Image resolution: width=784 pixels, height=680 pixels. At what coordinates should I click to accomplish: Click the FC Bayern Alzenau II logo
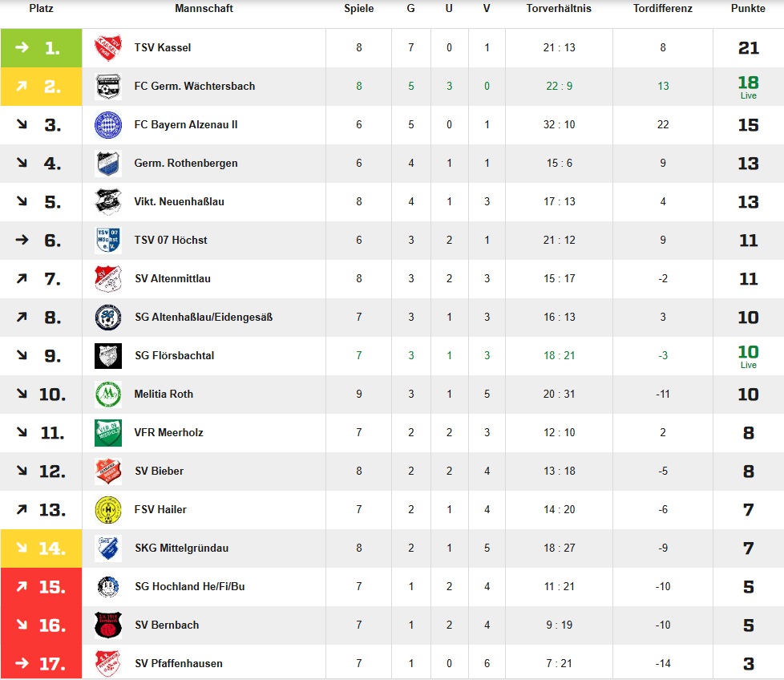coord(108,125)
